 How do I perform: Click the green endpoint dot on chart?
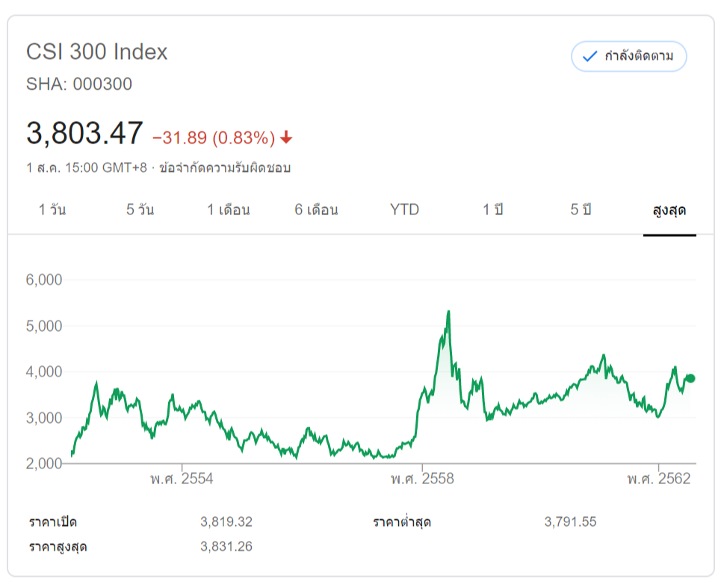tap(690, 378)
